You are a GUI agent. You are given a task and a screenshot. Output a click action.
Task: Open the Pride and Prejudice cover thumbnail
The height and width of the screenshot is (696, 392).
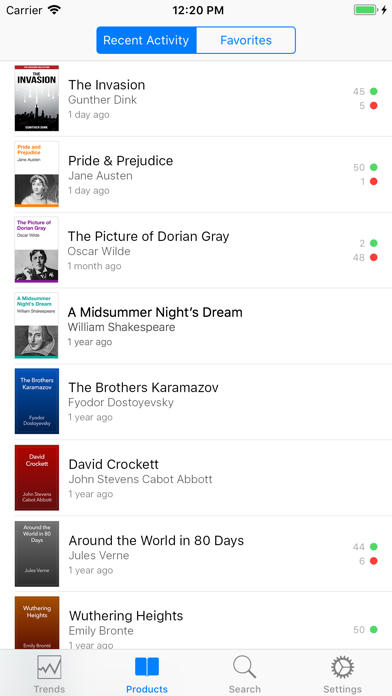pyautogui.click(x=37, y=174)
